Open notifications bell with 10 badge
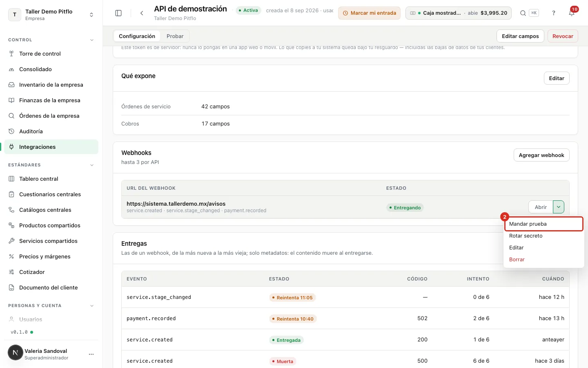This screenshot has height=368, width=588. (572, 13)
